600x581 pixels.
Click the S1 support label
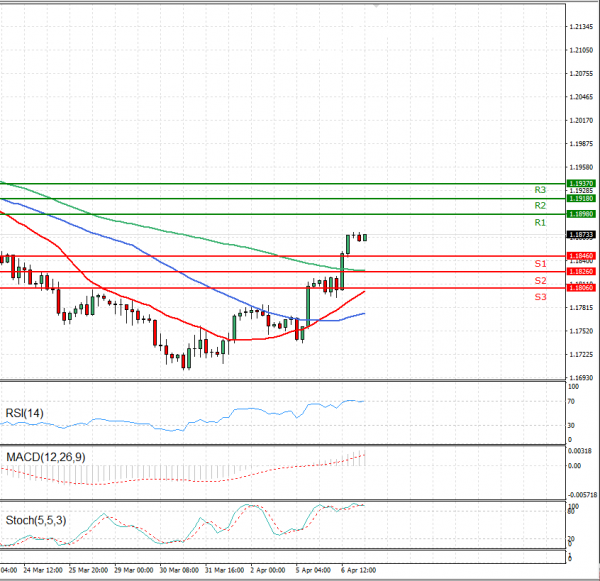(x=540, y=264)
